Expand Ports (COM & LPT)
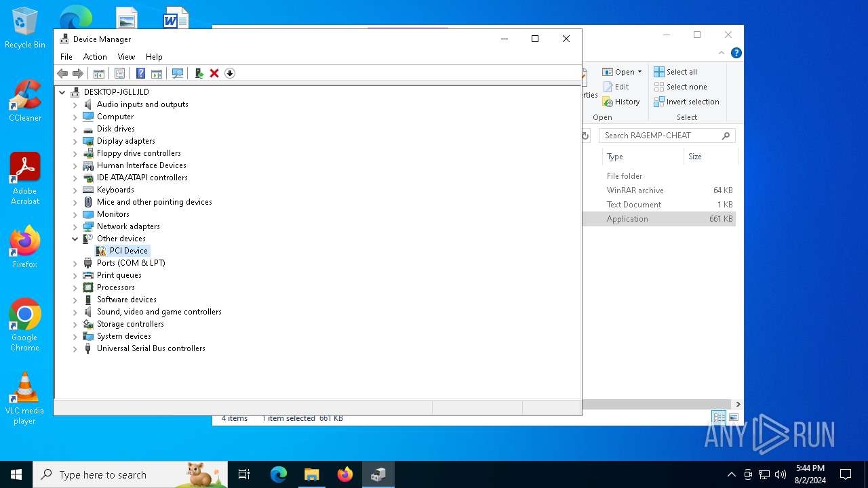 point(75,263)
